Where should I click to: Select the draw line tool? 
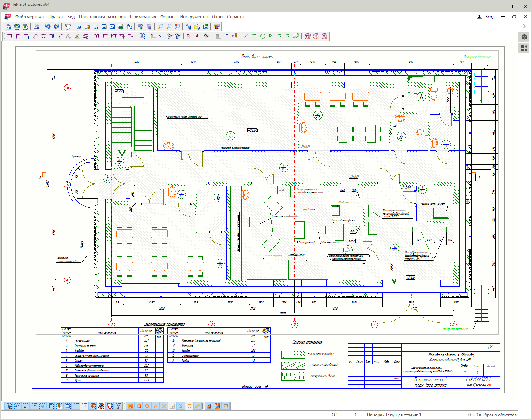246,36
